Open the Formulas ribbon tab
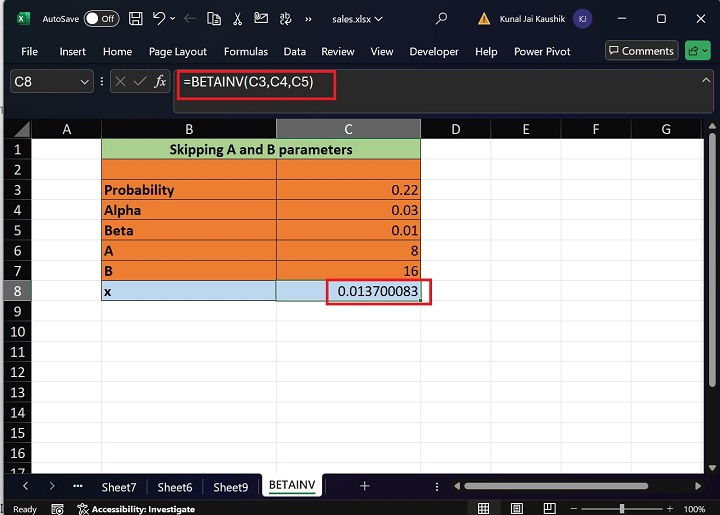This screenshot has width=720, height=515. (245, 51)
